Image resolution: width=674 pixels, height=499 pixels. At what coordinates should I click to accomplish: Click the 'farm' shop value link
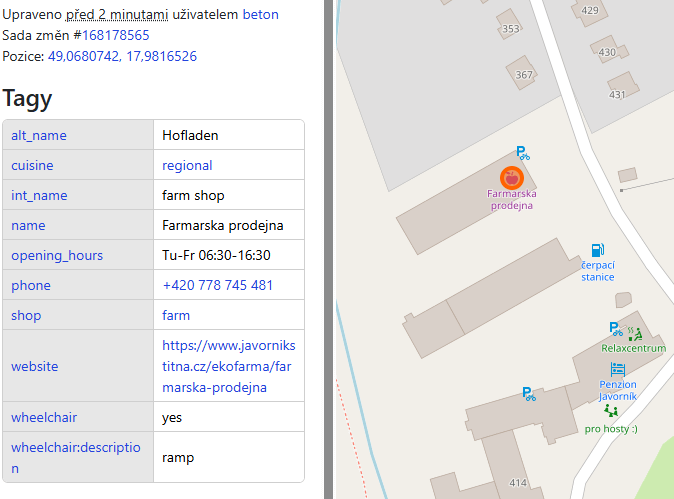tap(176, 315)
